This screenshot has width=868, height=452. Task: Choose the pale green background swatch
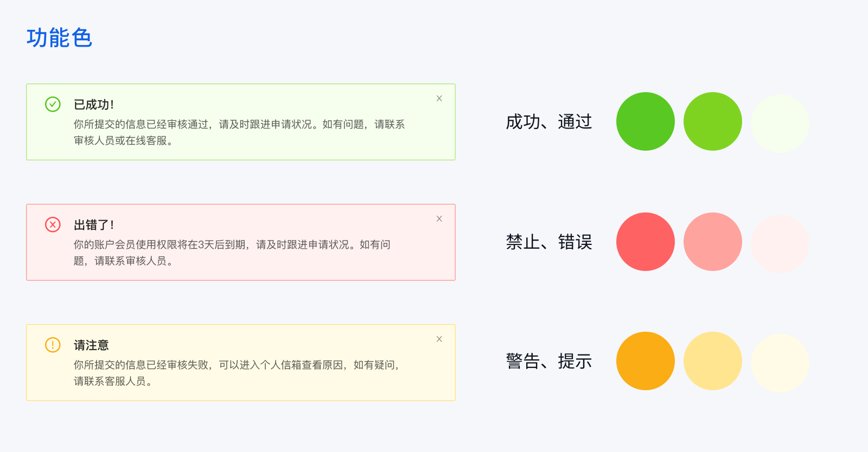780,124
